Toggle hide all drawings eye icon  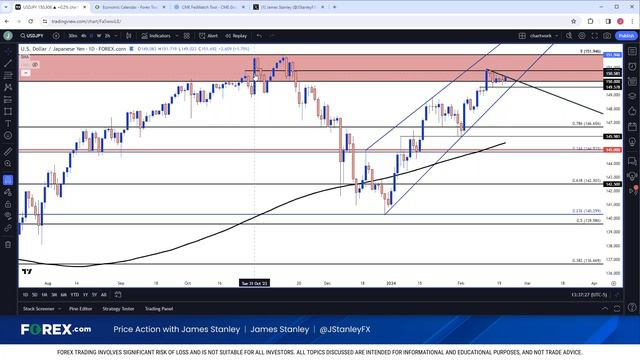pyautogui.click(x=8, y=216)
